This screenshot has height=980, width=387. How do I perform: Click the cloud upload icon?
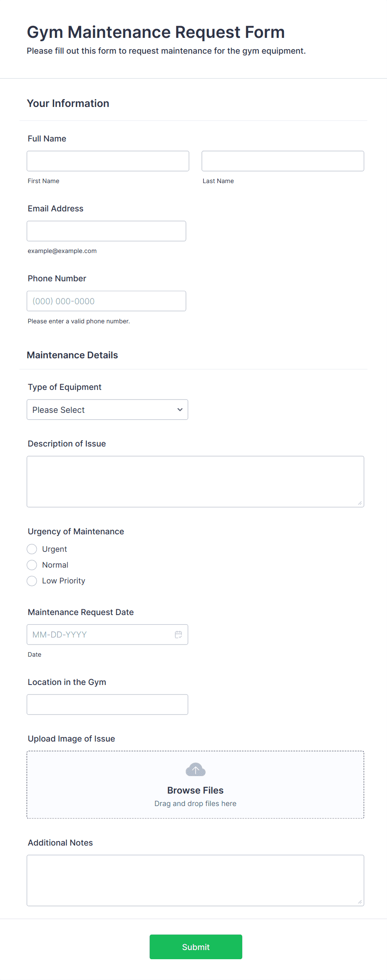(x=195, y=769)
